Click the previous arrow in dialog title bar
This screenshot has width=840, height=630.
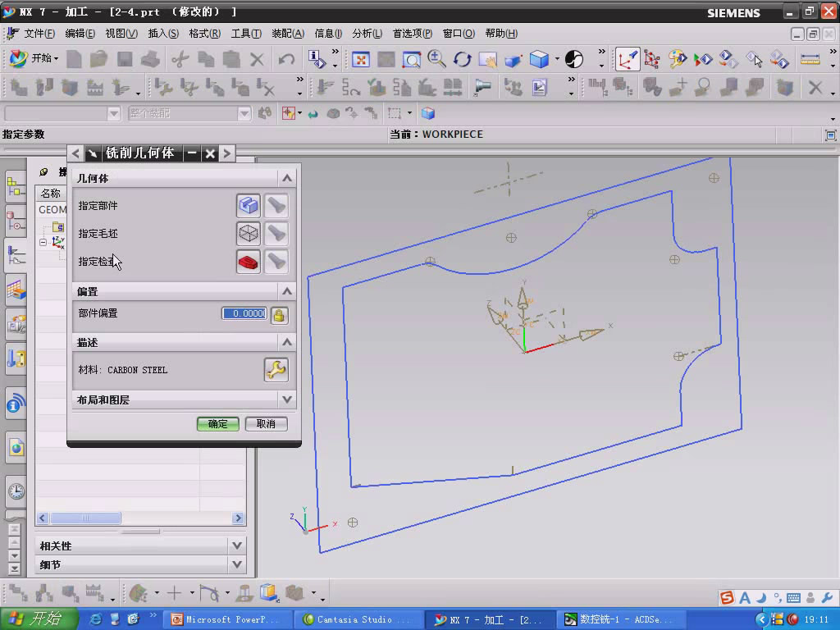(x=75, y=153)
